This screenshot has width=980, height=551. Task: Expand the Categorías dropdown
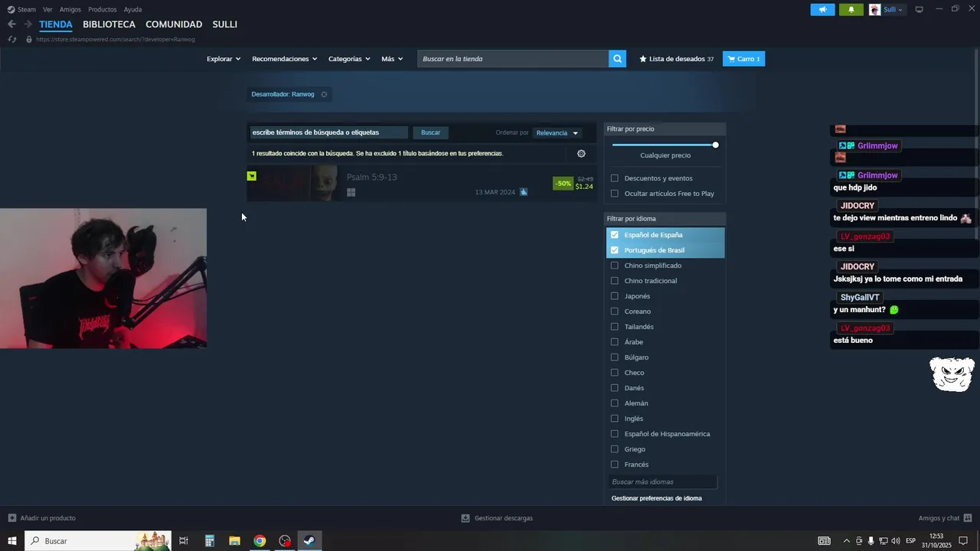(x=349, y=59)
